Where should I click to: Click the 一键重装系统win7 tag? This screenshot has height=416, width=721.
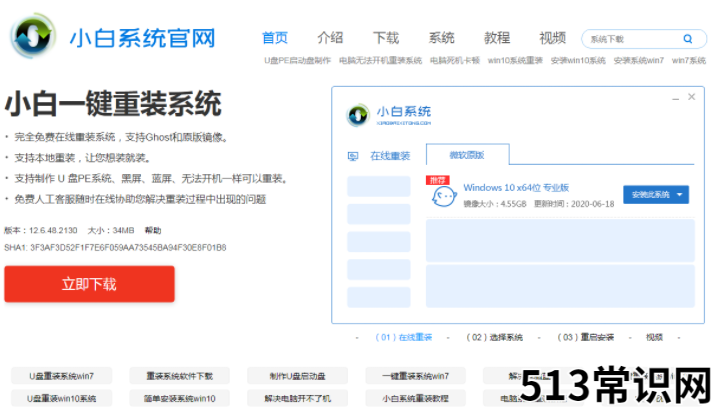click(x=416, y=376)
